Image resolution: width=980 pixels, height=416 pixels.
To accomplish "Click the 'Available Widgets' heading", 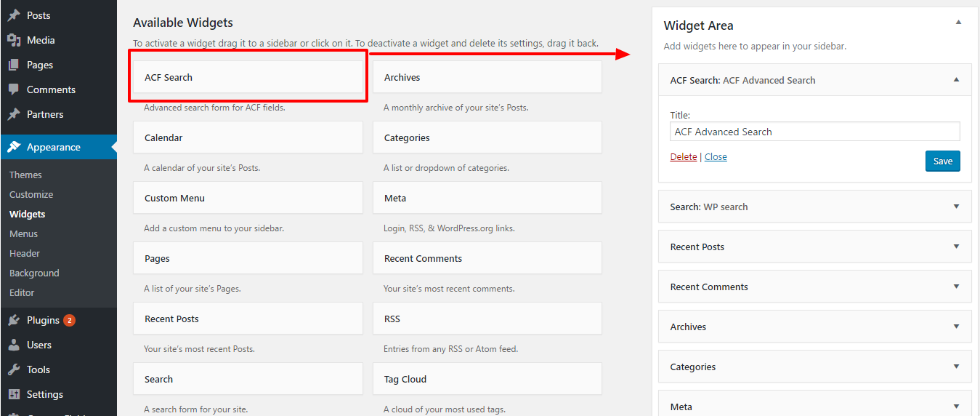I will (x=183, y=23).
